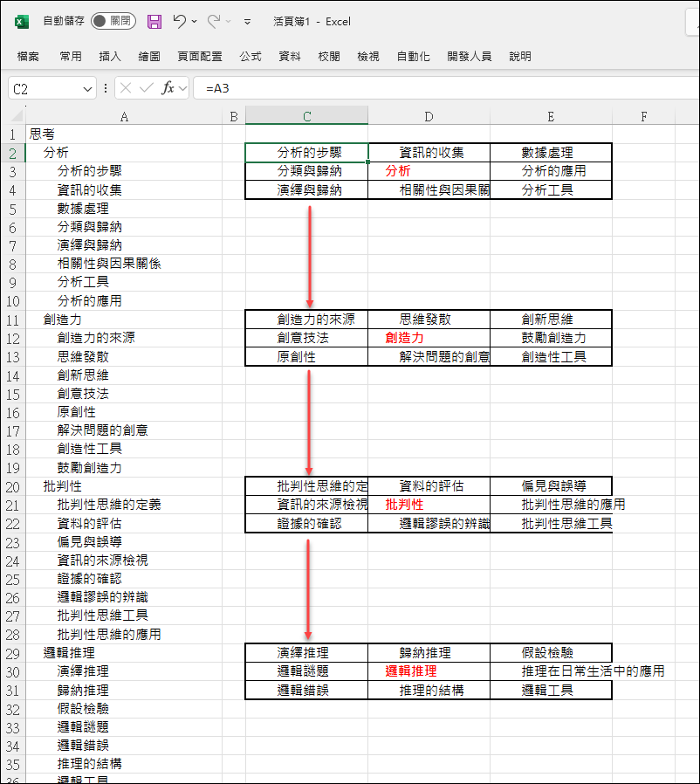Switch to the 插入 (Insert) tab
The height and width of the screenshot is (784, 700).
[x=110, y=57]
